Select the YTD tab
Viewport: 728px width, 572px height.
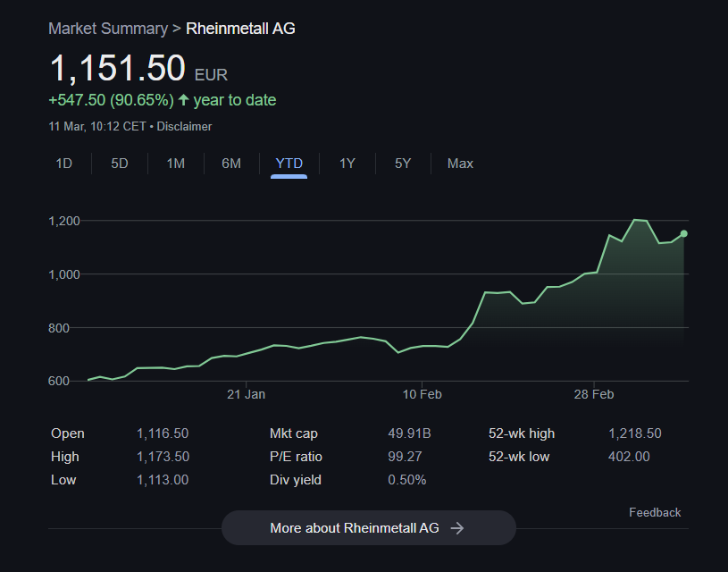click(x=289, y=164)
